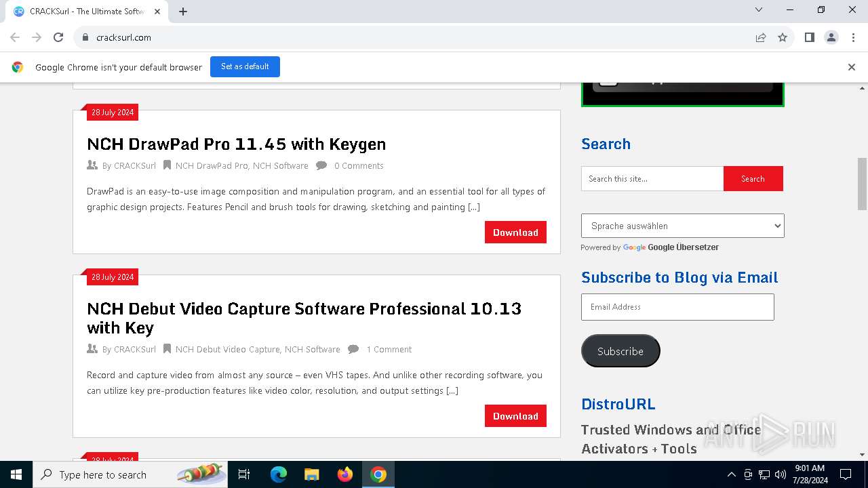Bookmark this tab with the star icon
The height and width of the screenshot is (488, 868).
(783, 37)
